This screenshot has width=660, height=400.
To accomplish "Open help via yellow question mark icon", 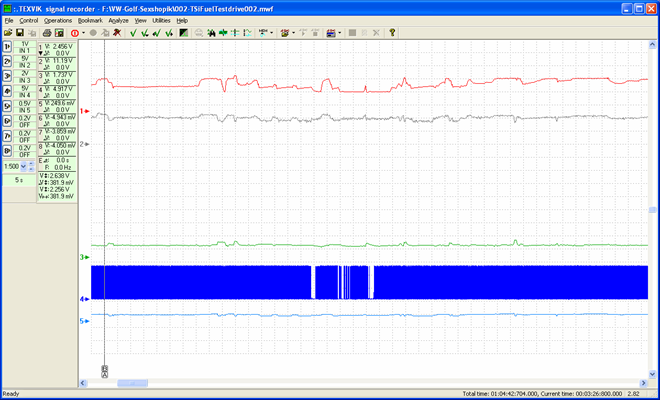I will coord(392,33).
